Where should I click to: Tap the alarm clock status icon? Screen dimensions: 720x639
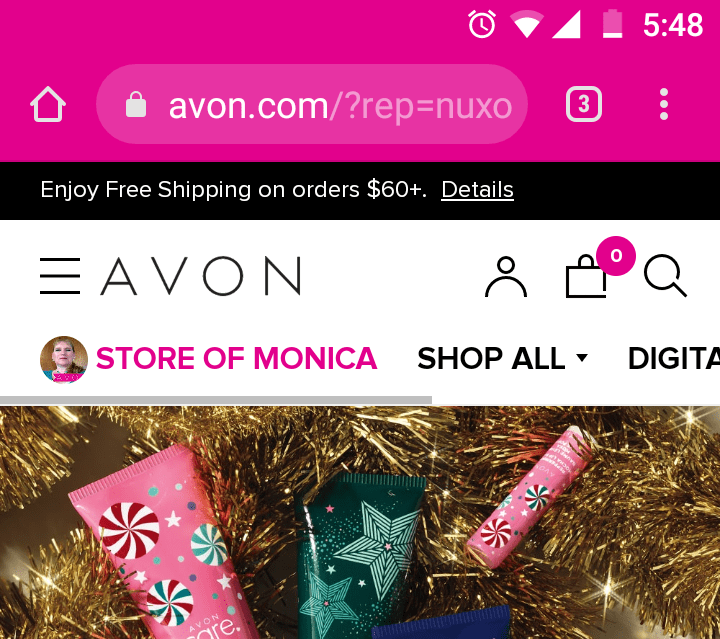tap(482, 24)
